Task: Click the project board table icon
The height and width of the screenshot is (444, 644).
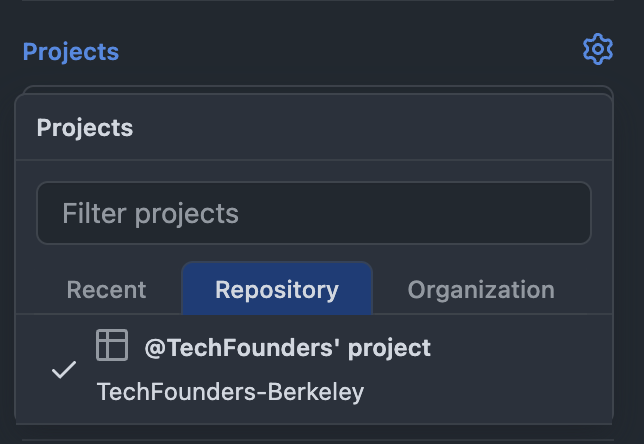Action: click(112, 345)
